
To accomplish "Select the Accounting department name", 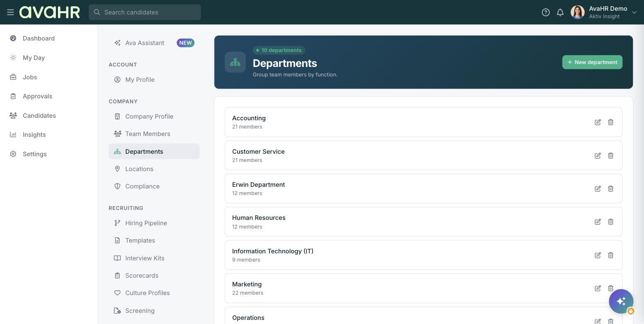I will pyautogui.click(x=249, y=118).
